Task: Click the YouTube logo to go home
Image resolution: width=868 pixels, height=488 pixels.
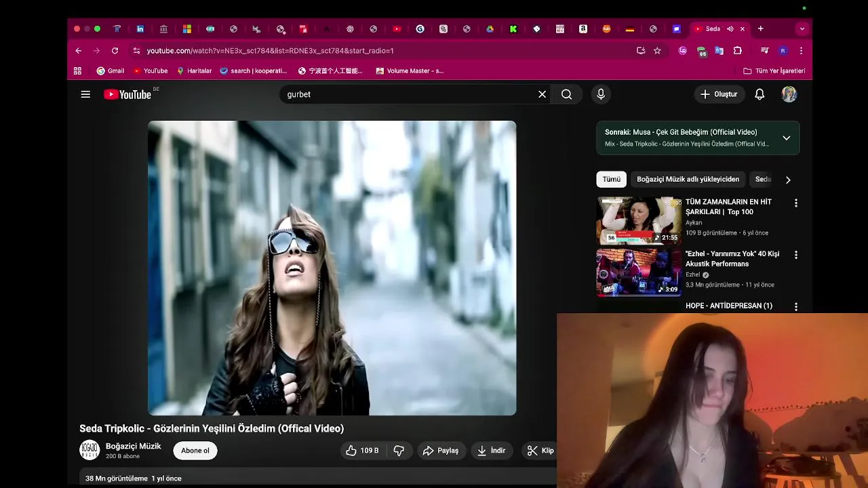Action: [x=127, y=94]
